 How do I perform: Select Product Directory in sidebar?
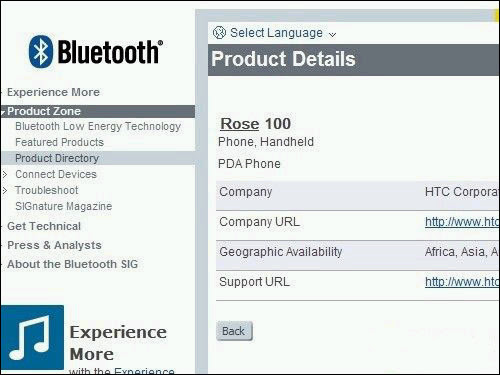point(57,158)
